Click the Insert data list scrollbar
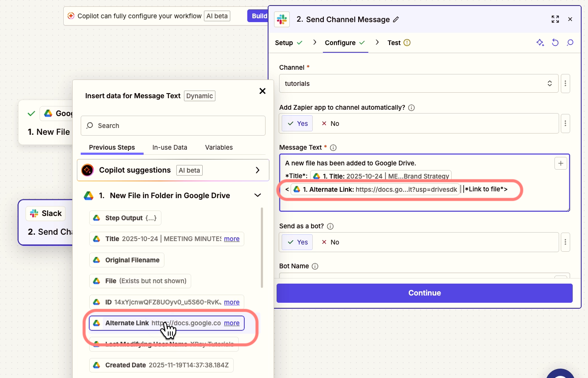The image size is (588, 378). pos(262,247)
